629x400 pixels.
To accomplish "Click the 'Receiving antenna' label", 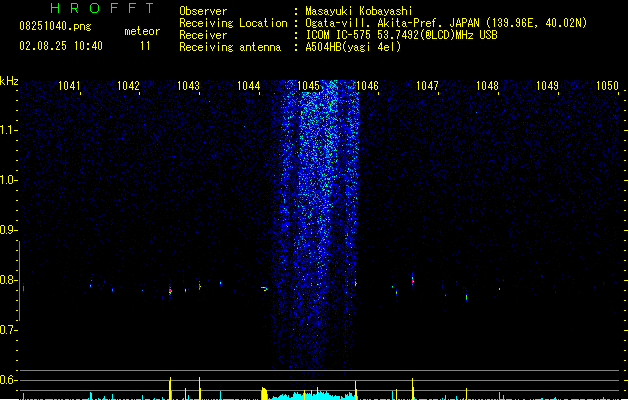I will [x=230, y=47].
